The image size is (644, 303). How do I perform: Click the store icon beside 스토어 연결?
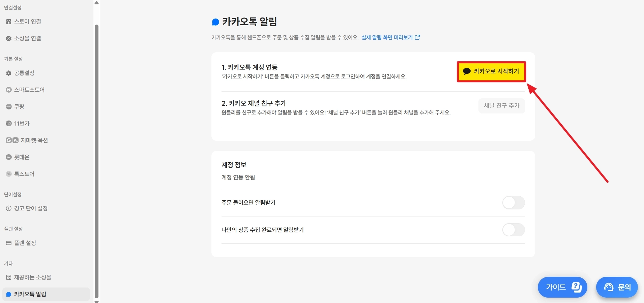pyautogui.click(x=9, y=22)
